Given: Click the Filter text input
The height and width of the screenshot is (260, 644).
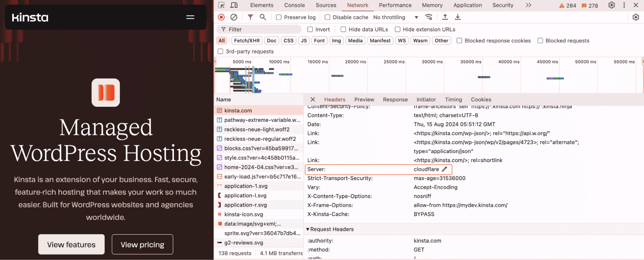Looking at the screenshot, I should [x=259, y=29].
